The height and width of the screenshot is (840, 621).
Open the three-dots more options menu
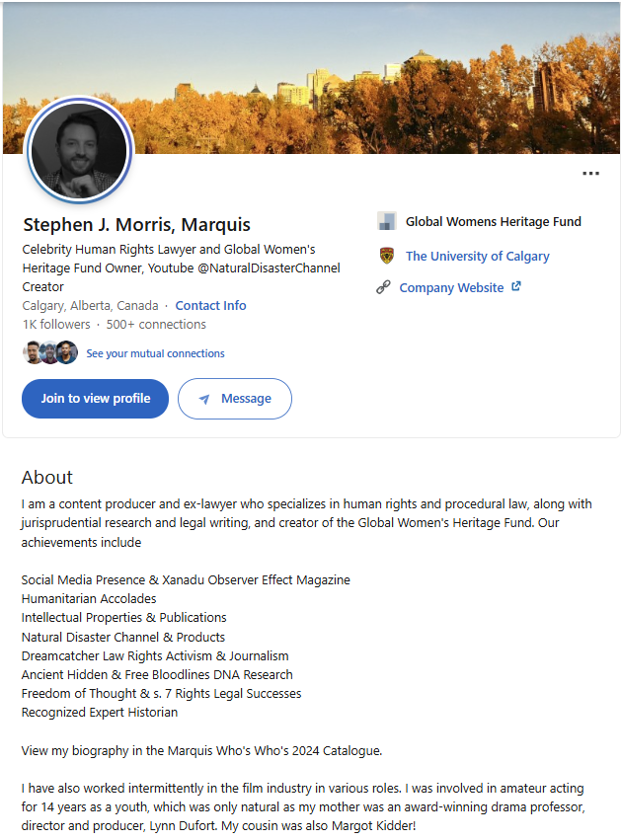590,174
